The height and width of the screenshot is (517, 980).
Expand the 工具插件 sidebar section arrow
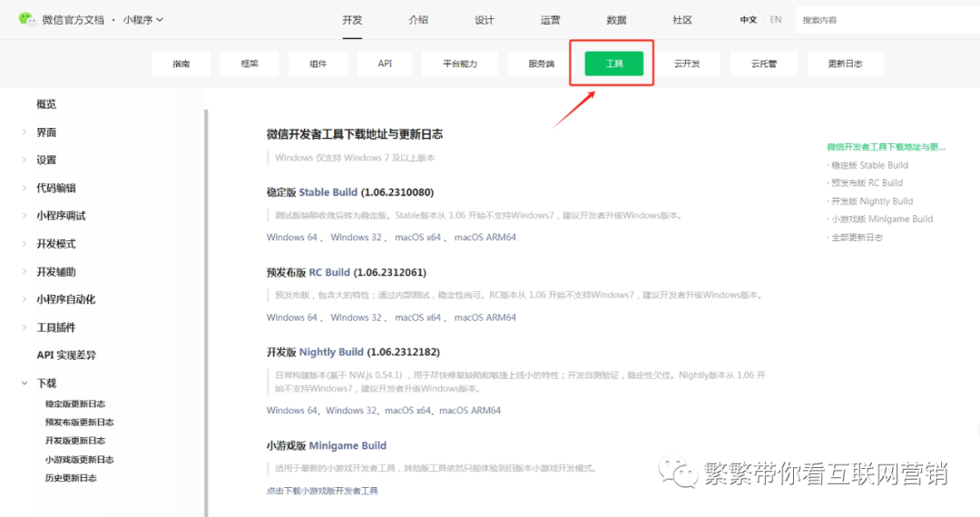tap(24, 327)
